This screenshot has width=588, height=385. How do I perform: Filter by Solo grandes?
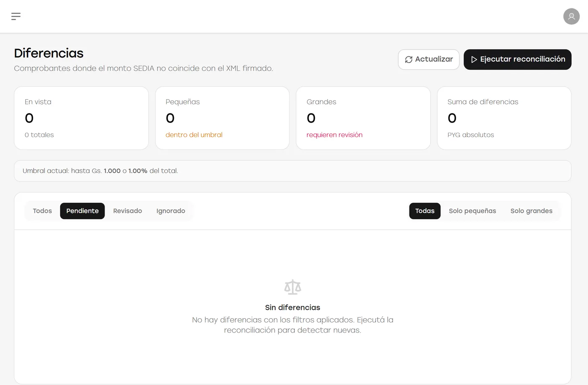pos(531,211)
